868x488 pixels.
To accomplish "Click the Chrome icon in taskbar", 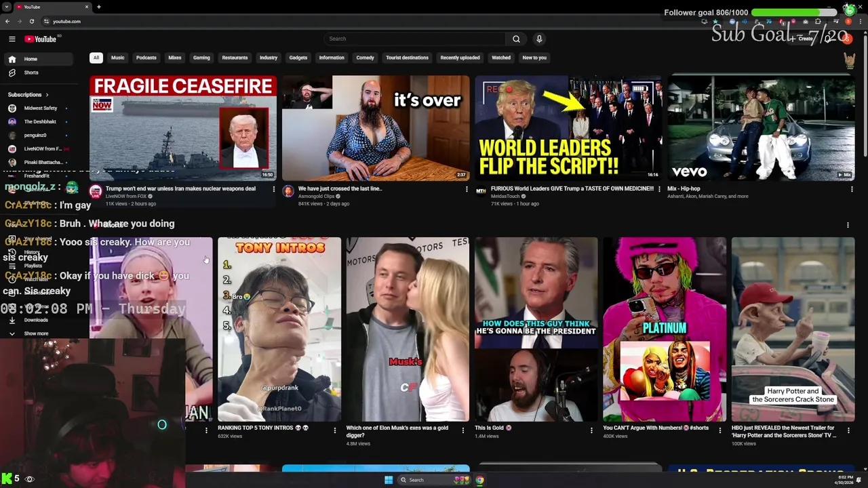I will click(x=479, y=480).
